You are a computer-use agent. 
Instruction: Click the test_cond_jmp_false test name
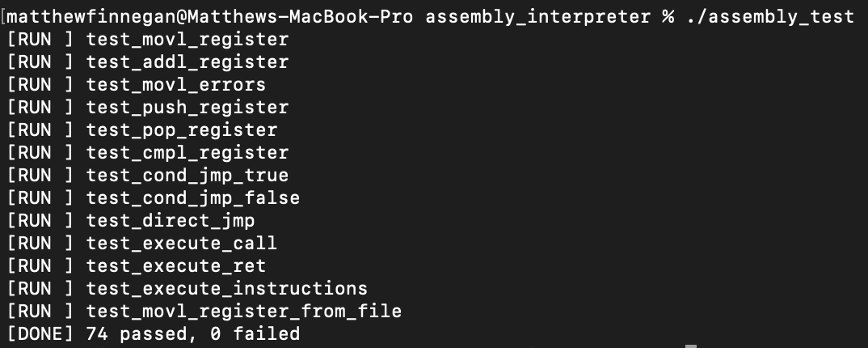(192, 197)
